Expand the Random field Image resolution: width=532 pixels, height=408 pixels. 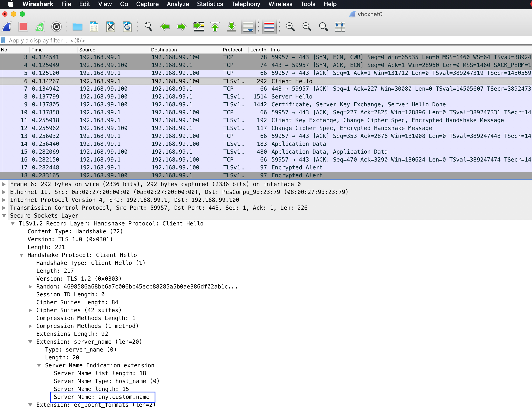click(x=30, y=287)
